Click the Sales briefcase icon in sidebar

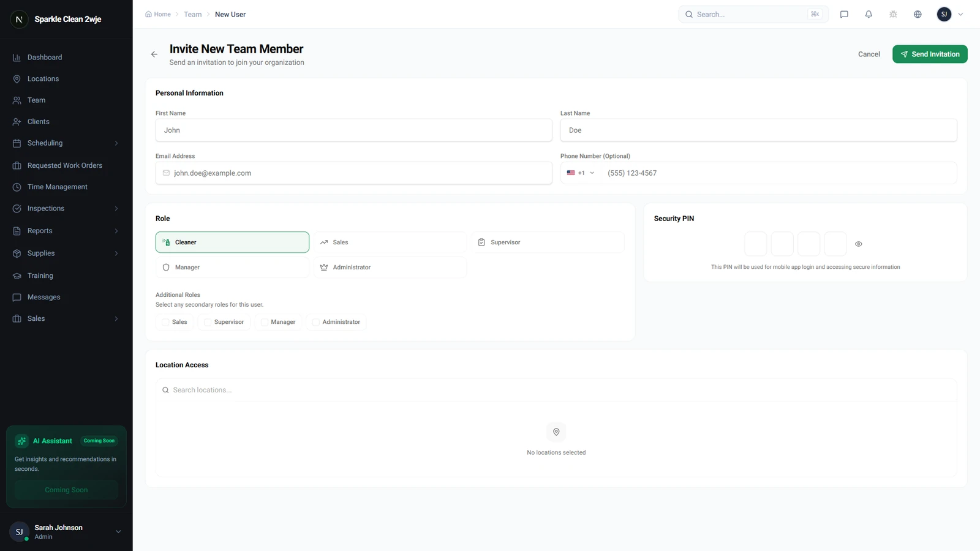[17, 319]
